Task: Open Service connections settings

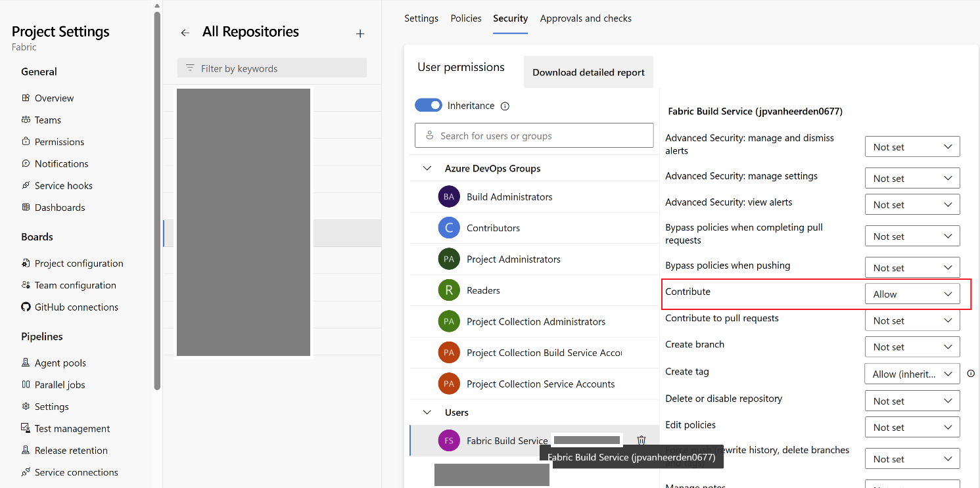Action: tap(76, 472)
